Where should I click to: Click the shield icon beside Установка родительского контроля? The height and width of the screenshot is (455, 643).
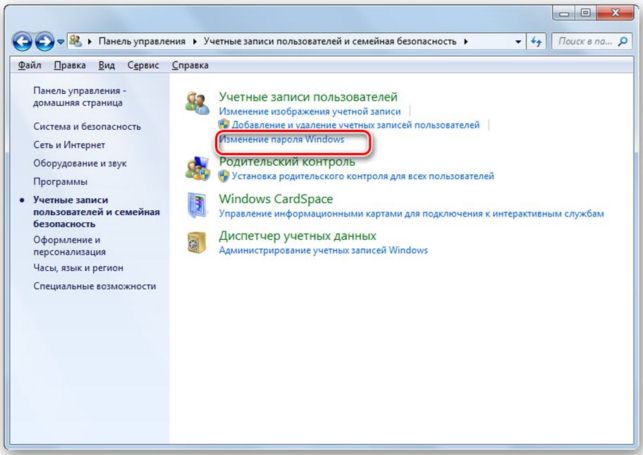224,176
